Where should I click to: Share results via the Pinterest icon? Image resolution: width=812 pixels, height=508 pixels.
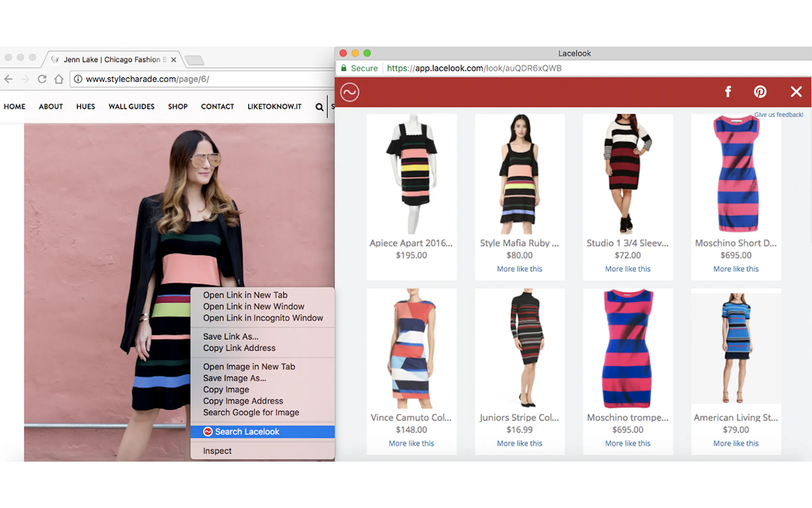pos(760,92)
